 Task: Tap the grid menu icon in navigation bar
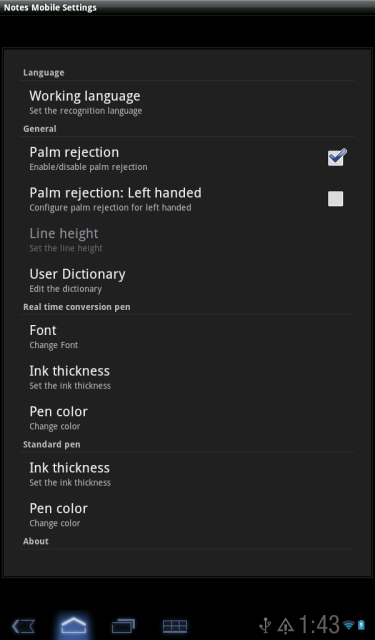pos(175,626)
